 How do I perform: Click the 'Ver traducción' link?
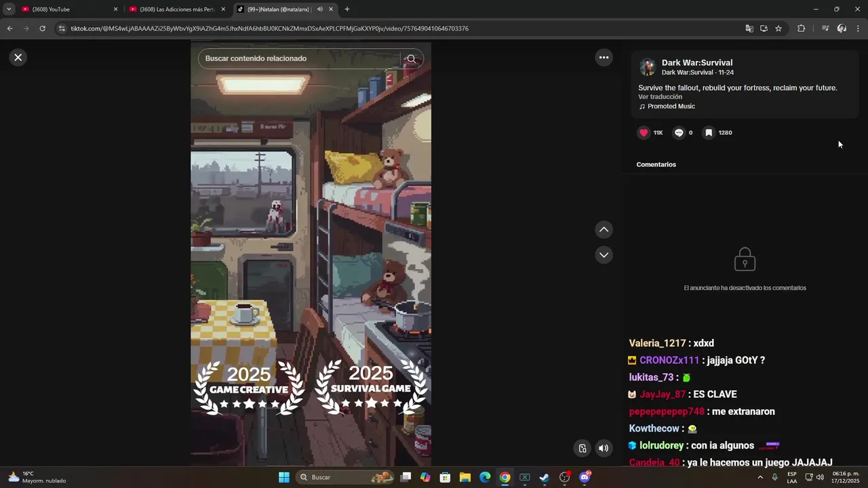click(660, 97)
